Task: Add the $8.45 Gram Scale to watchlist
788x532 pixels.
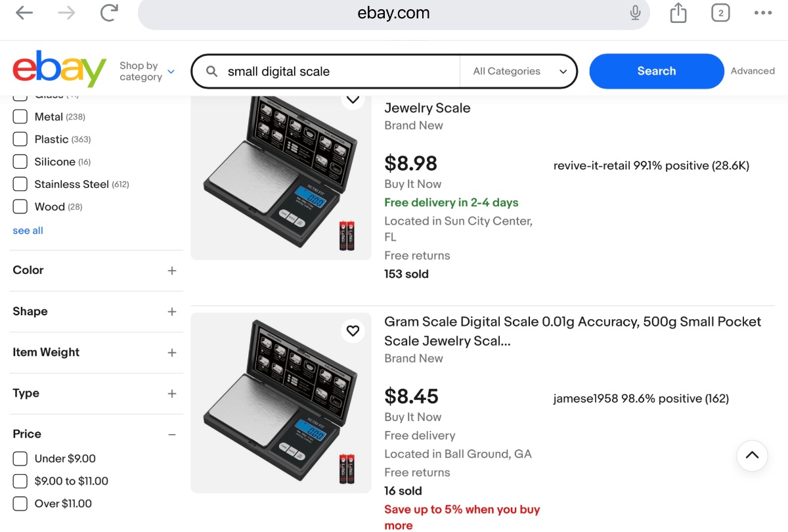Action: 353,331
